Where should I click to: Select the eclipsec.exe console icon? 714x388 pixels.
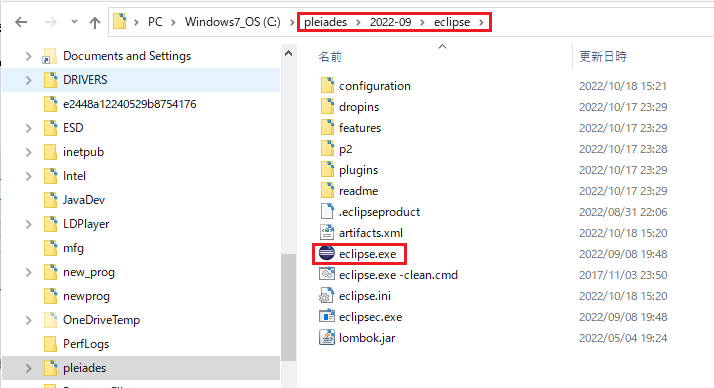click(x=327, y=316)
